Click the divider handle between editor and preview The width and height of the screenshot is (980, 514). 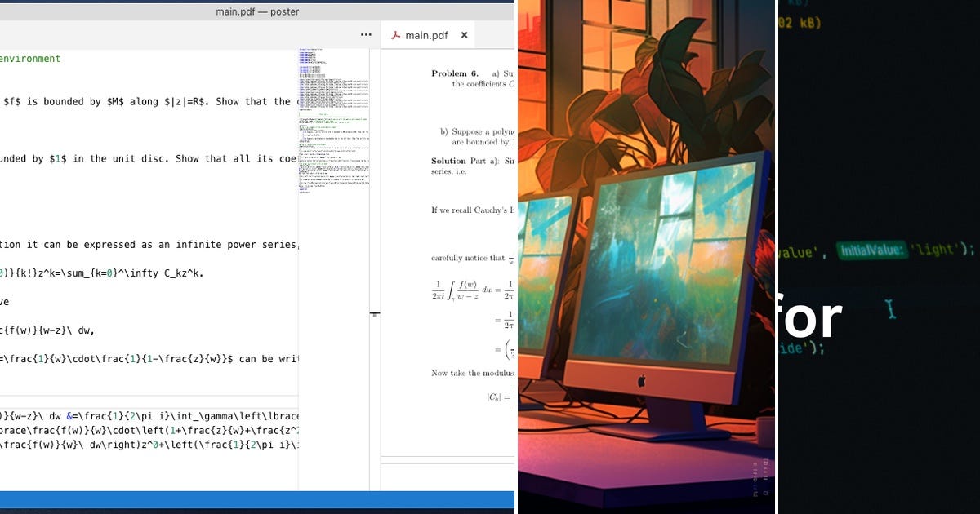pyautogui.click(x=376, y=314)
